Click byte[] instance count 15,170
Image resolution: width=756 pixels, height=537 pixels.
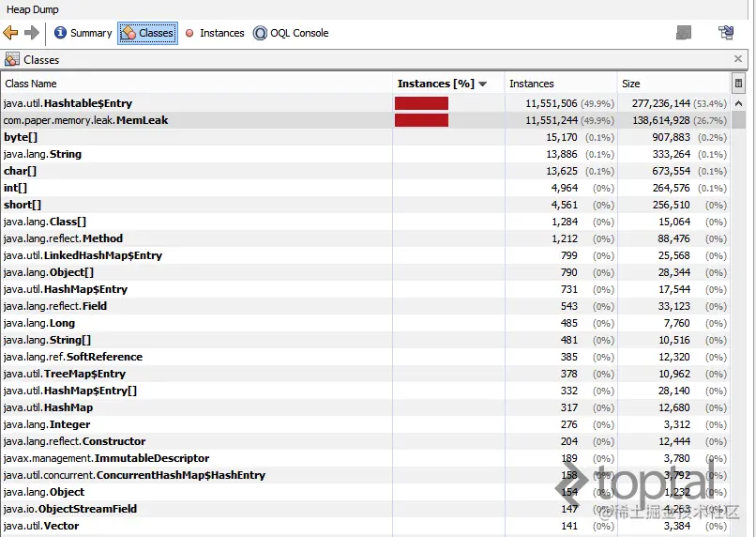561,137
